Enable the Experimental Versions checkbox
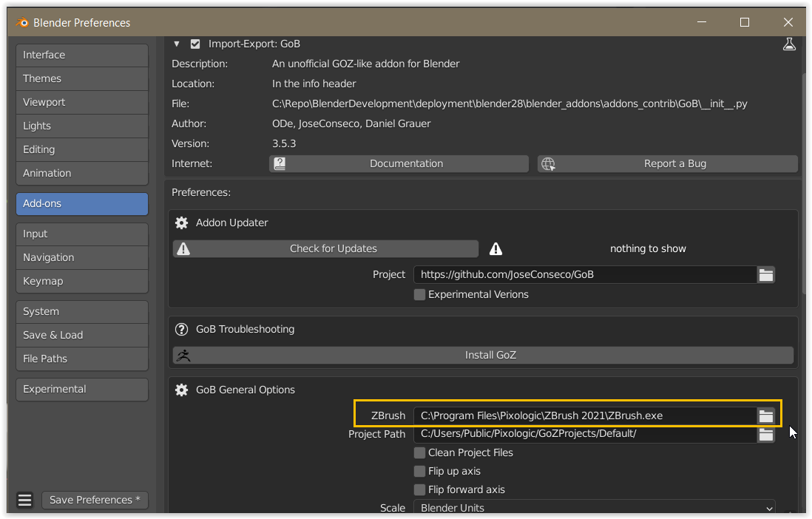This screenshot has width=812, height=519. tap(420, 294)
